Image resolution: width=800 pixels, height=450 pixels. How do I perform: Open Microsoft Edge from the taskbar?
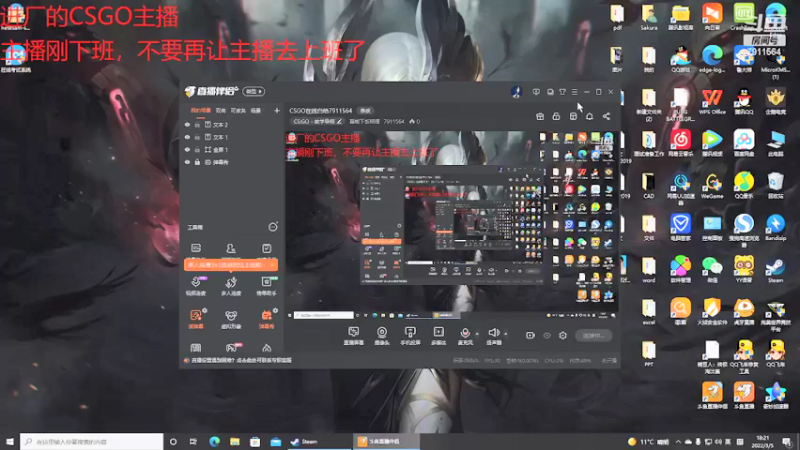[214, 441]
